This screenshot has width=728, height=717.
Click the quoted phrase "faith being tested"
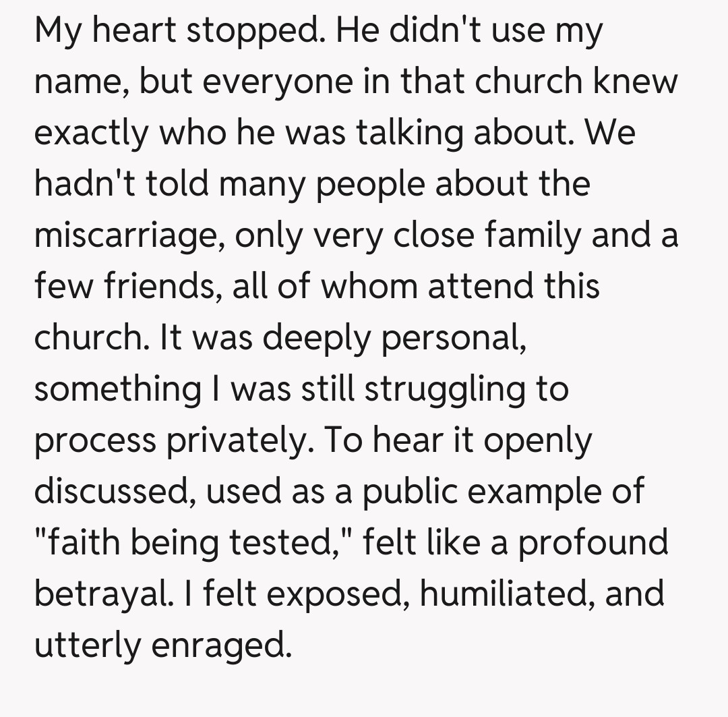coord(192,542)
